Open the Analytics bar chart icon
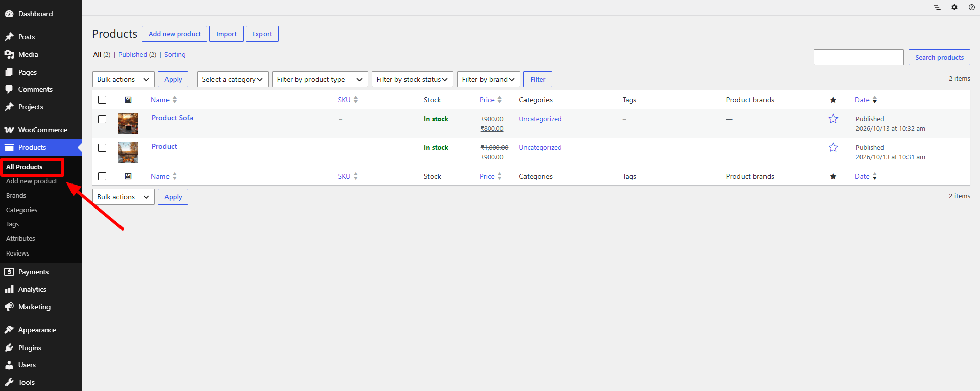 [9, 289]
